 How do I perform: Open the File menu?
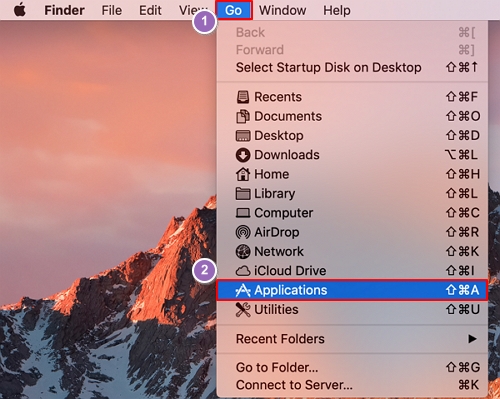coord(112,10)
